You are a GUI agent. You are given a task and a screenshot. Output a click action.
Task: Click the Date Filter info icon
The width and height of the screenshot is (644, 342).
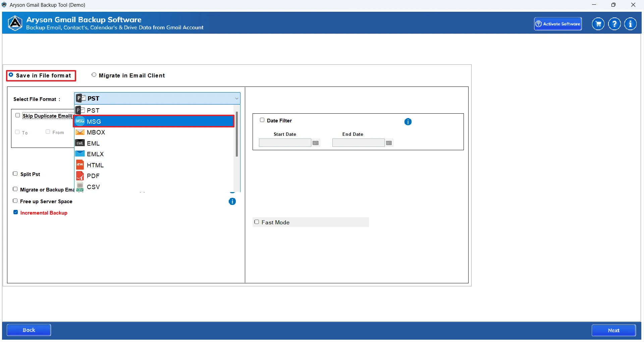point(408,122)
